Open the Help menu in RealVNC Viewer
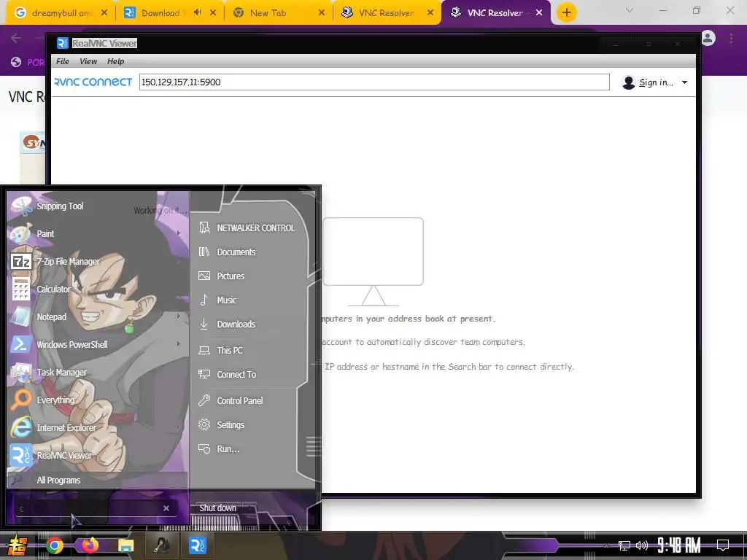 115,61
